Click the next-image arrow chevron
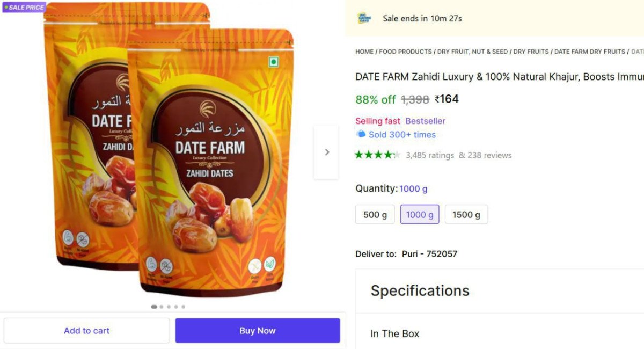Viewport: 644px width, 349px height. point(327,152)
